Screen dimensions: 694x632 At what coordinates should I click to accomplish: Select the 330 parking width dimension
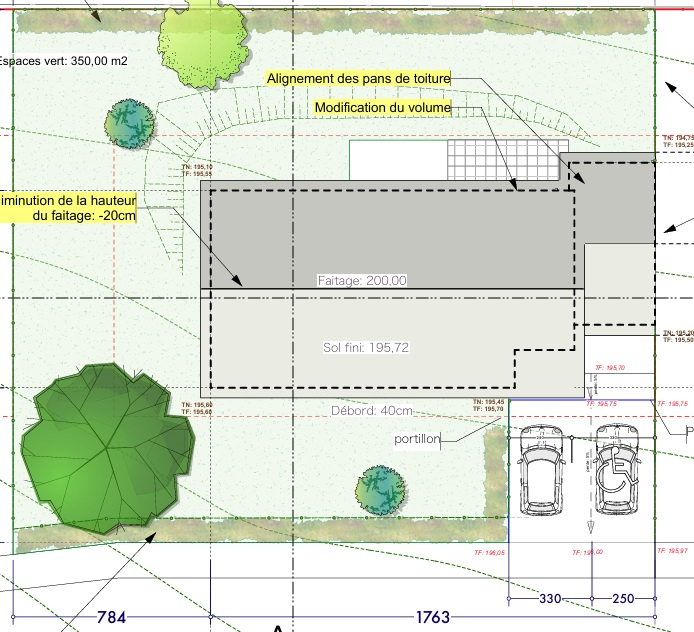550,599
